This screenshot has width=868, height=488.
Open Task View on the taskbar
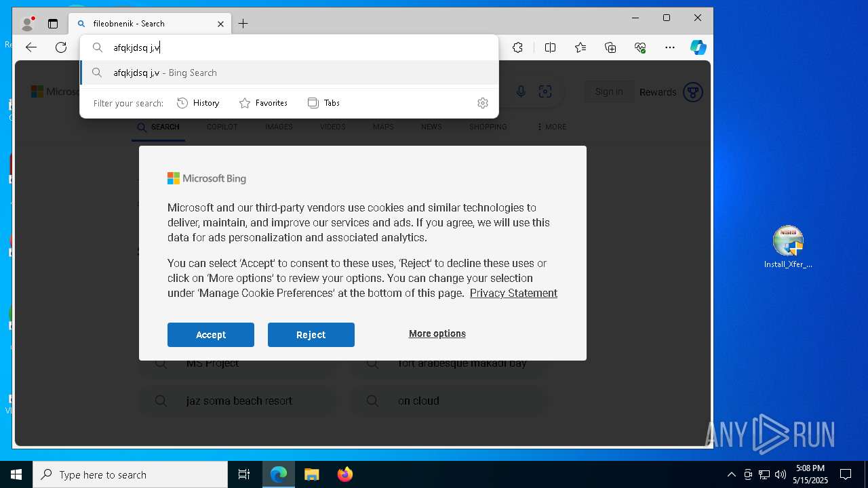pos(244,474)
